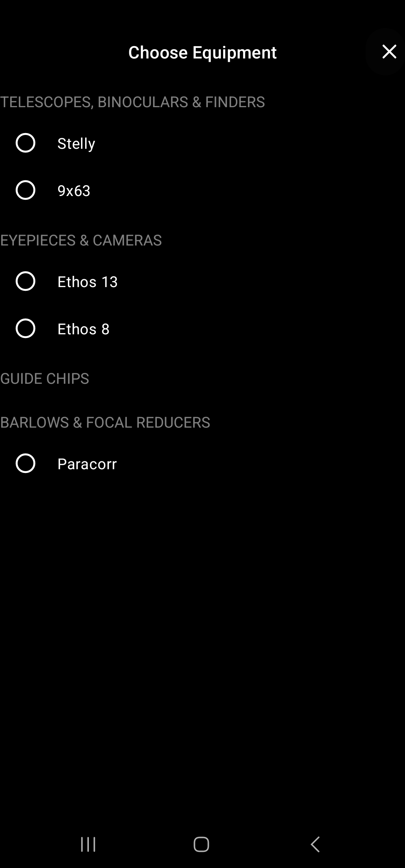Image resolution: width=405 pixels, height=868 pixels.
Task: Open the Android recent apps view
Action: point(88,844)
